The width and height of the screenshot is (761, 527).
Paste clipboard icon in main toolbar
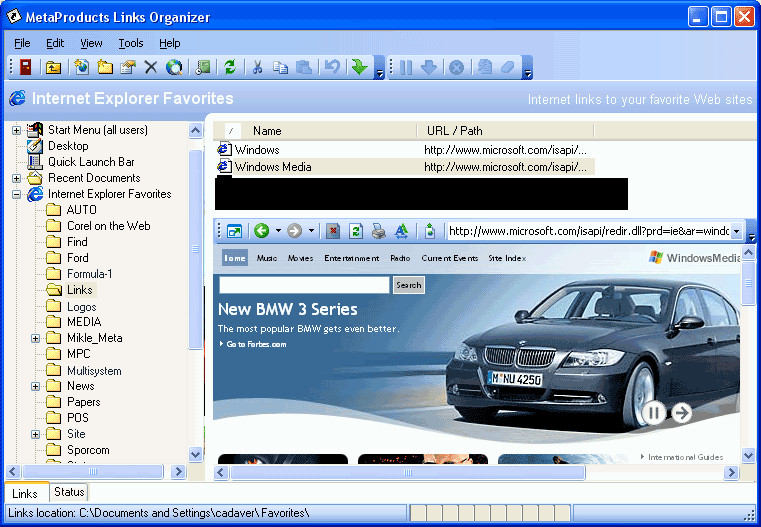[304, 67]
